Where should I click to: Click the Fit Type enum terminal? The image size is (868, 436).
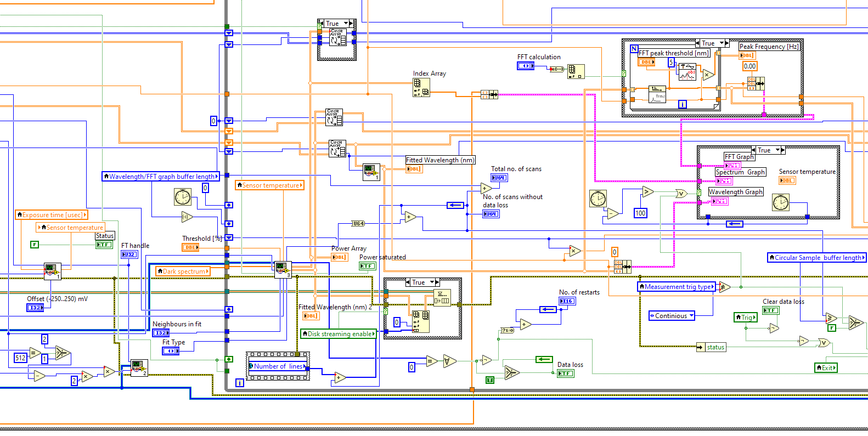[x=171, y=351]
